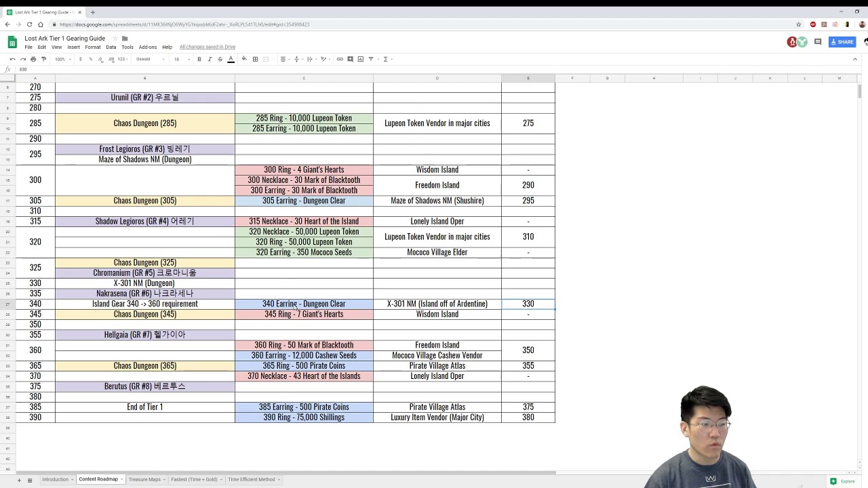Hide the menus with collapse arrow
Image resolution: width=868 pixels, height=488 pixels.
tap(855, 59)
